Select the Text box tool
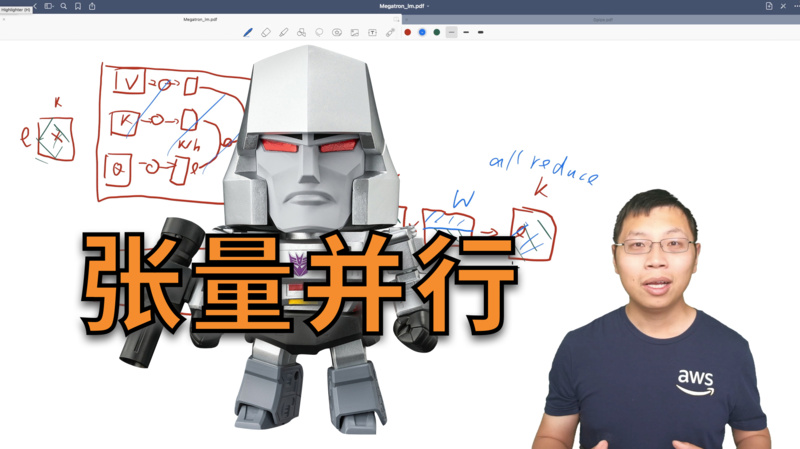 pos(372,32)
